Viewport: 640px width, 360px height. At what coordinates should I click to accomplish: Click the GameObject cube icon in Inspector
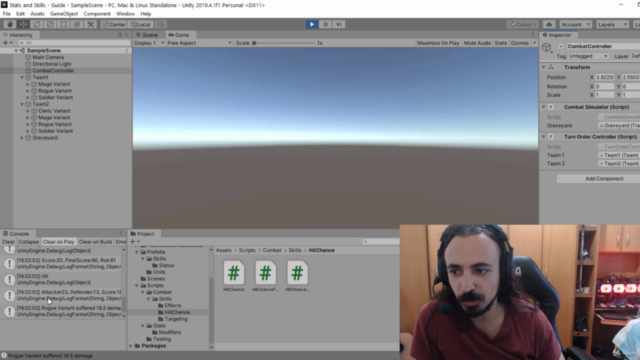[x=547, y=48]
